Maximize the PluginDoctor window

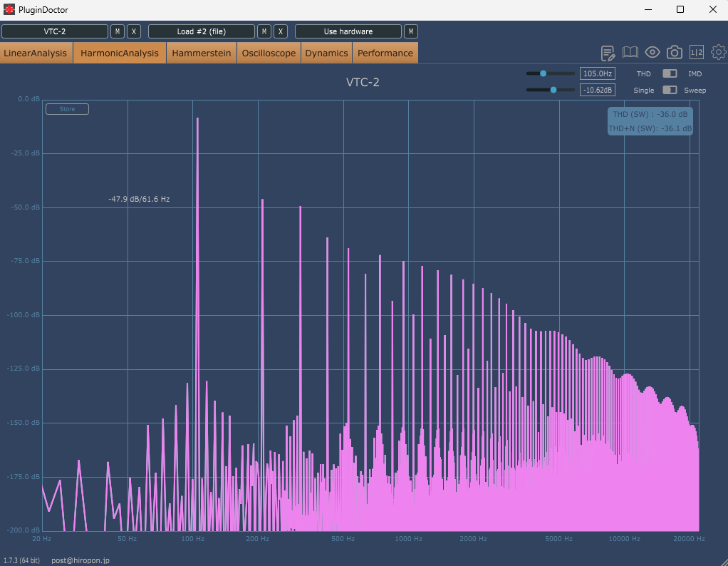click(680, 9)
